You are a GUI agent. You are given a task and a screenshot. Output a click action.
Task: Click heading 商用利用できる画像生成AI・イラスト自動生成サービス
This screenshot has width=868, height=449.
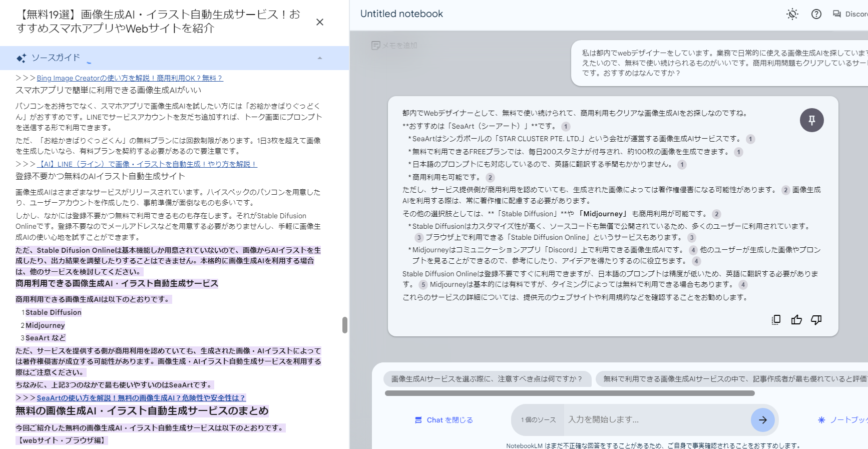click(117, 283)
